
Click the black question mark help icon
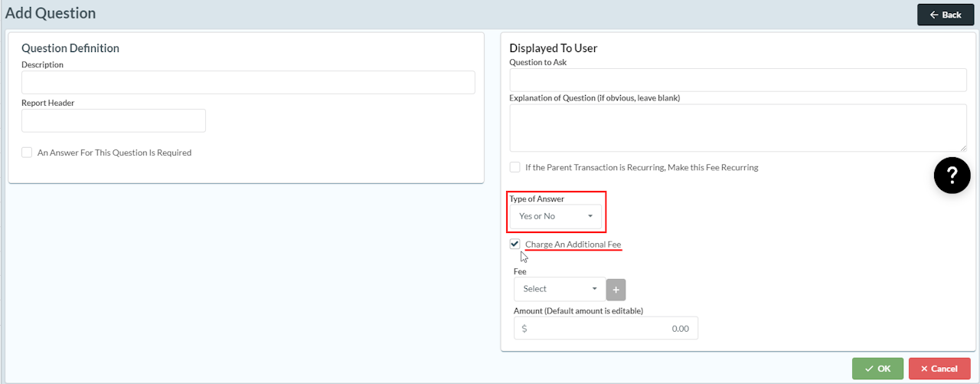952,176
